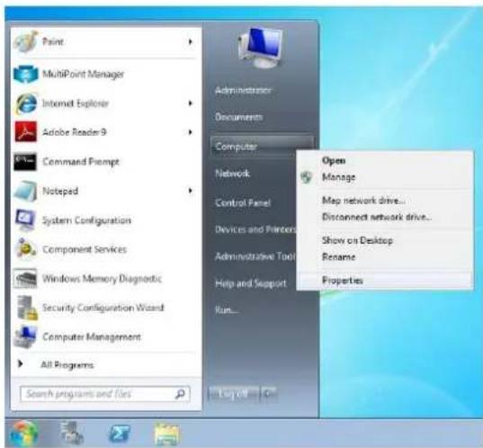Click the Windows Memory Diagnostic icon
This screenshot has width=483, height=448.
[25, 278]
